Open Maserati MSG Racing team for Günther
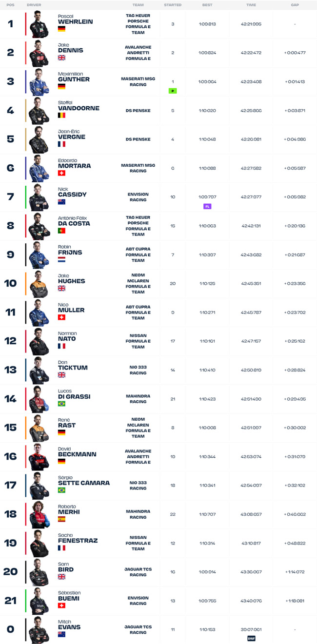317x644 pixels. click(x=138, y=81)
